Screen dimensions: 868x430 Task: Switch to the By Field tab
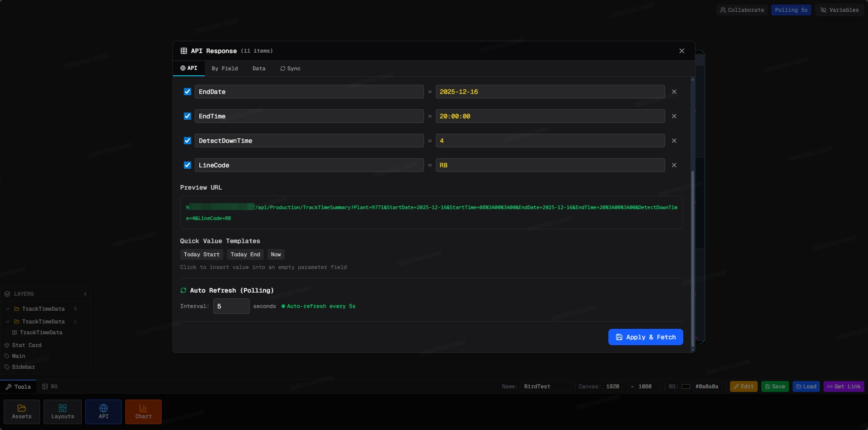225,68
